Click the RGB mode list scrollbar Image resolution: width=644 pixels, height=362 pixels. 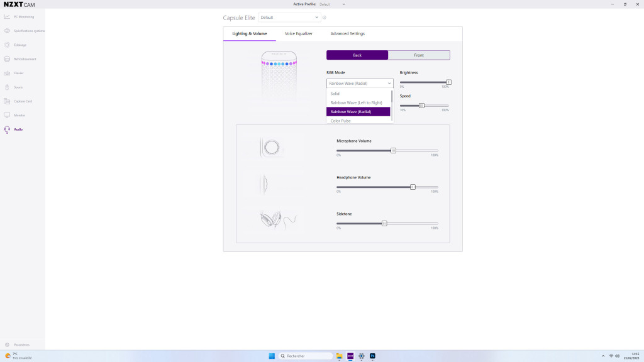click(x=392, y=97)
